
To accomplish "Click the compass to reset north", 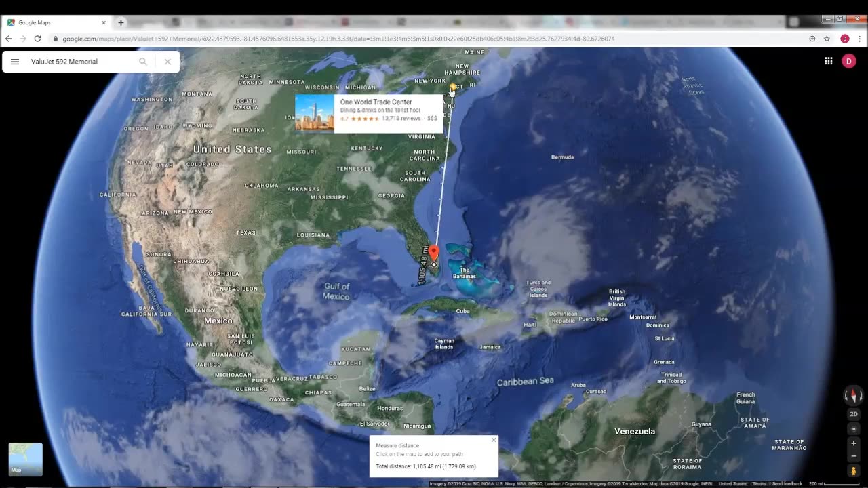I will click(x=854, y=396).
